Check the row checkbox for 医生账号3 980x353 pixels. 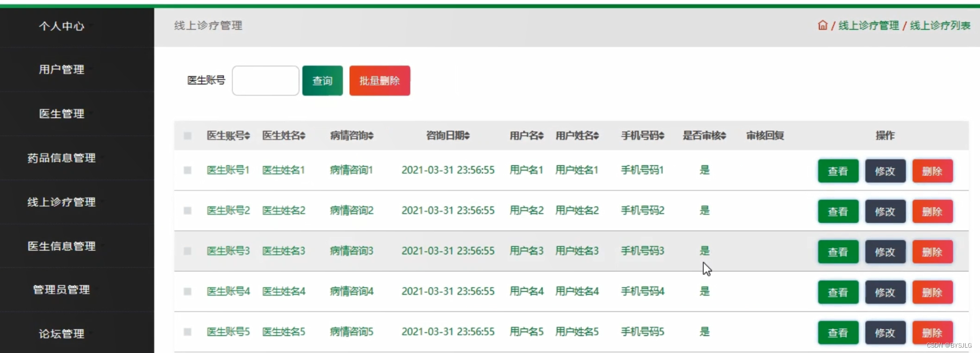[187, 251]
